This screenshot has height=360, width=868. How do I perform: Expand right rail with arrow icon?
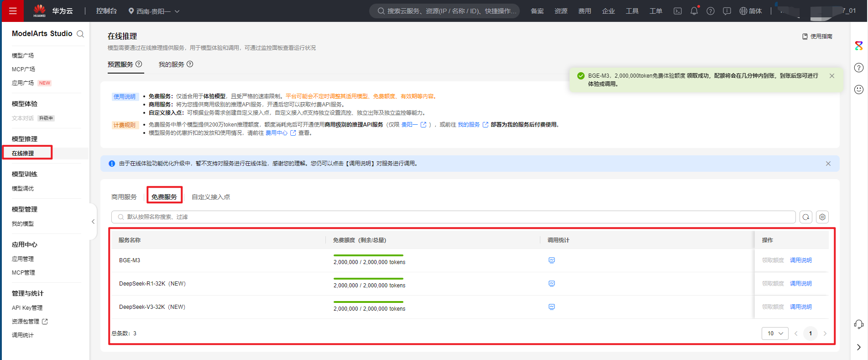(859, 347)
